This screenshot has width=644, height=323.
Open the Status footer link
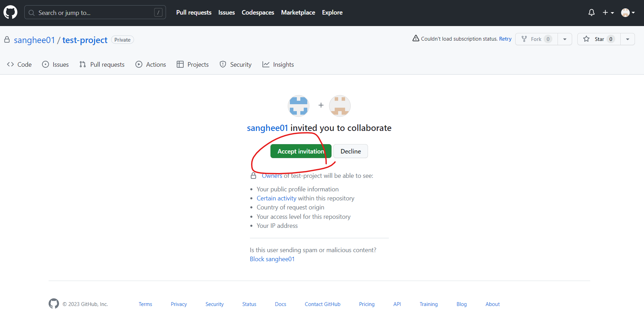click(249, 304)
